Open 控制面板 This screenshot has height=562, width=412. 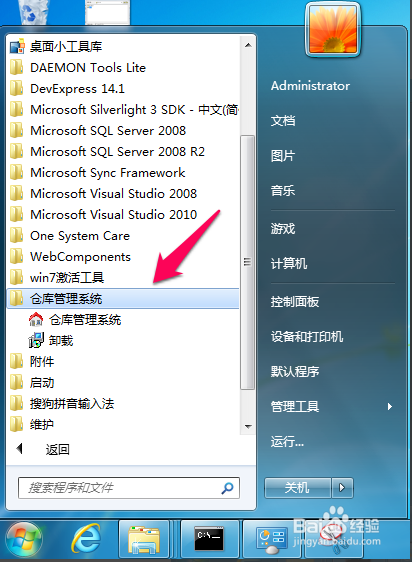click(x=295, y=302)
